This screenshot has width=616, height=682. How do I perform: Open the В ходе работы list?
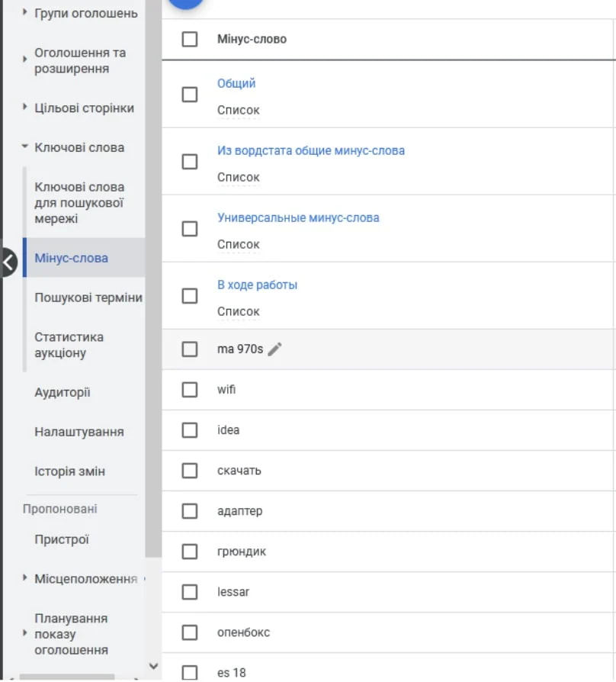[258, 285]
